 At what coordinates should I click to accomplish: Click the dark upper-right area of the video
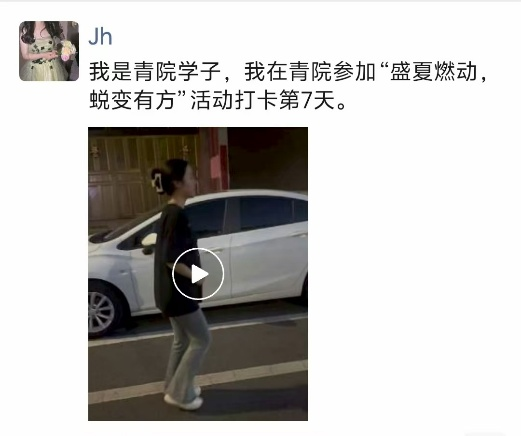[x=268, y=158]
